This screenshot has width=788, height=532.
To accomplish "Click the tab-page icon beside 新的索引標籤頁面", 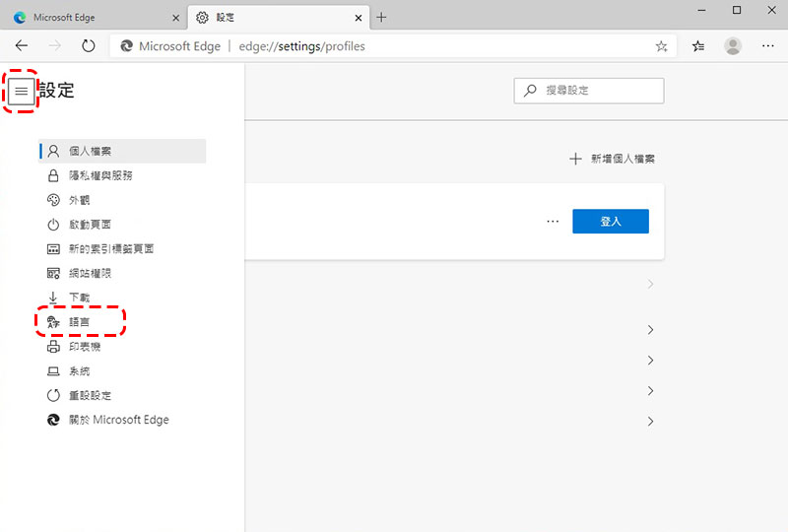I will click(53, 249).
